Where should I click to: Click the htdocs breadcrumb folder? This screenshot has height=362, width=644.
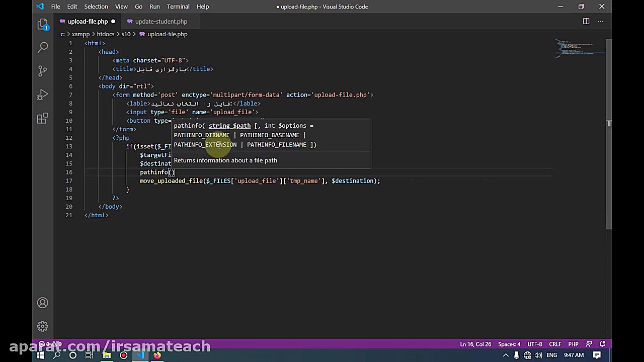point(106,34)
